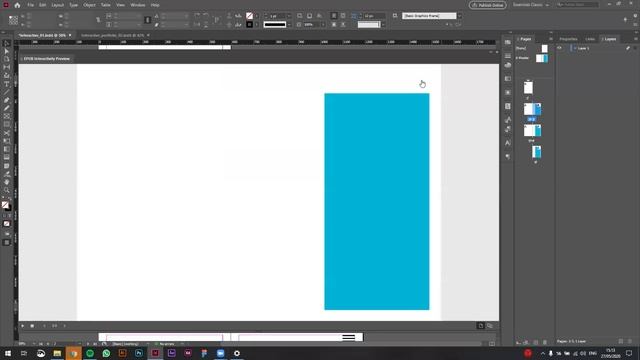The width and height of the screenshot is (640, 360).
Task: Open the Essentials Classic workspace dropdown
Action: click(531, 5)
